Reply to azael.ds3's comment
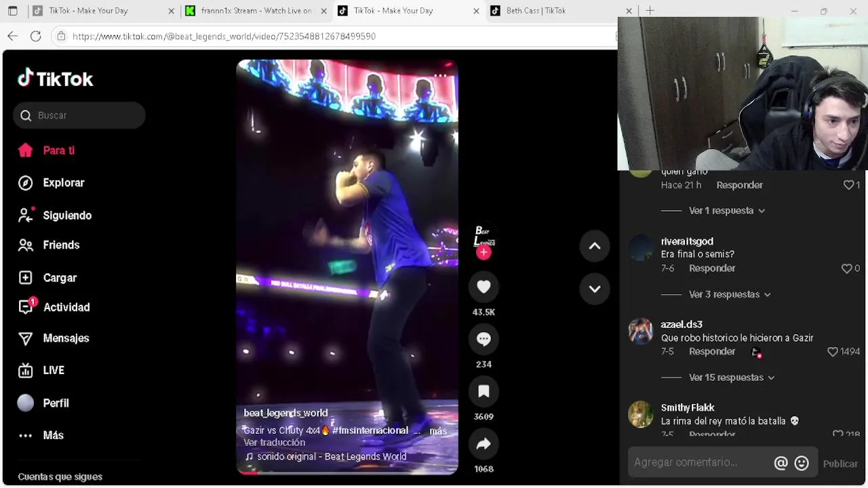Viewport: 868px width, 488px height. [712, 352]
